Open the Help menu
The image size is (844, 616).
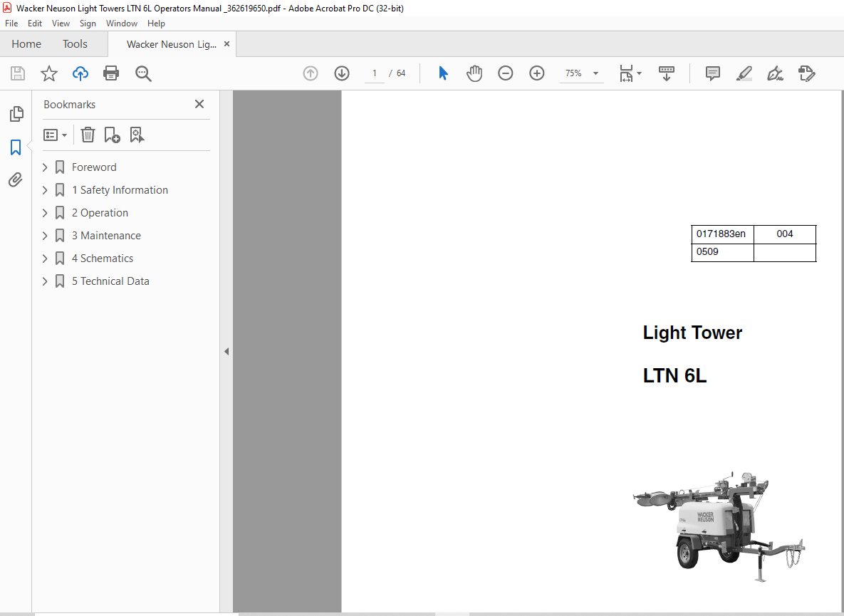point(156,23)
